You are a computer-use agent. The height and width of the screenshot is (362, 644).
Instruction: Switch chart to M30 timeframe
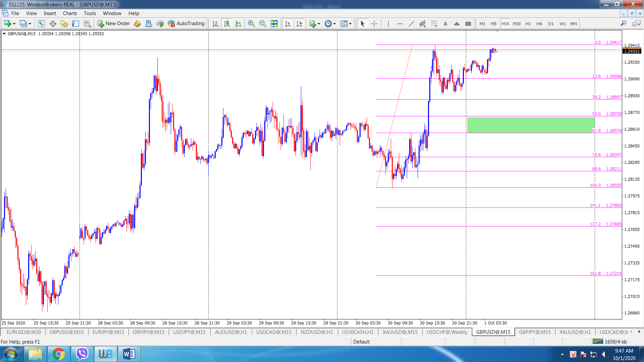(x=517, y=24)
